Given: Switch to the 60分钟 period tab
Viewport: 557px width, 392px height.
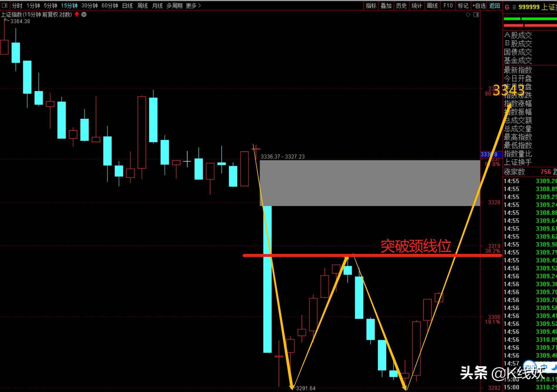Looking at the screenshot, I should coord(110,6).
